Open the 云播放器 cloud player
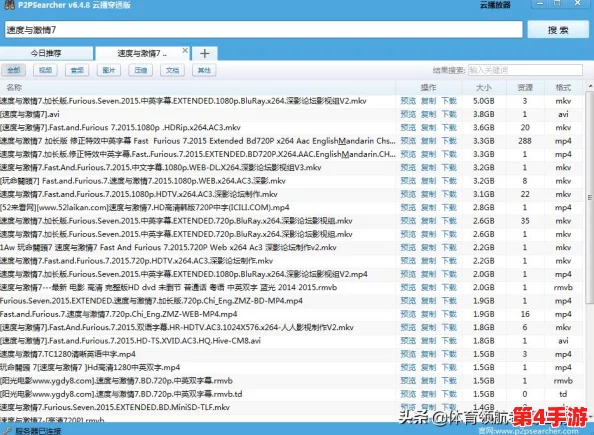 tap(495, 5)
